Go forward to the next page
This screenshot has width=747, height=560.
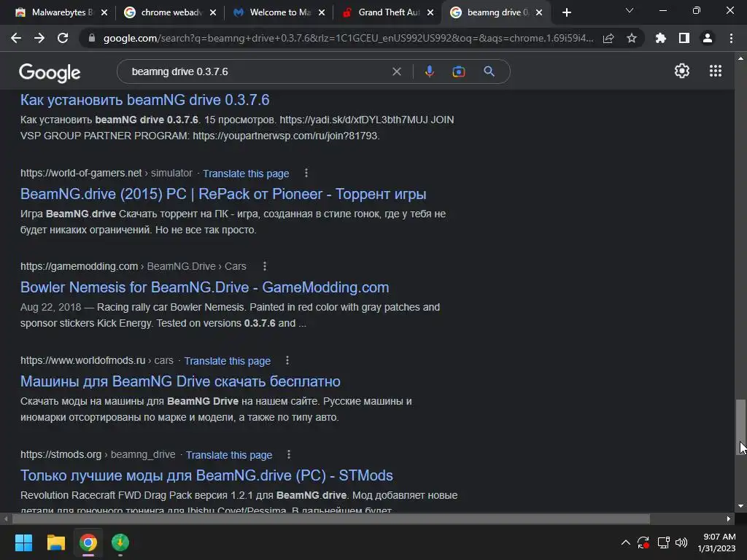(x=39, y=38)
